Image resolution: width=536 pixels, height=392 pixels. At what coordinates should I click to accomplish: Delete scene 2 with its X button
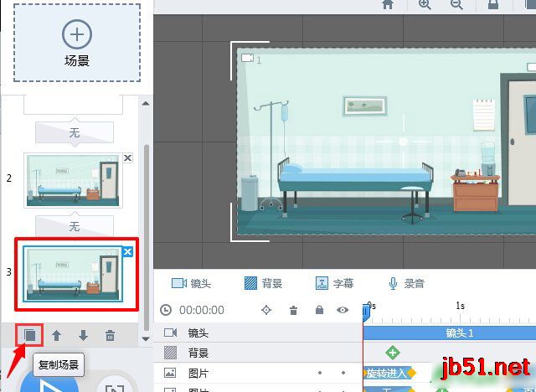pyautogui.click(x=127, y=158)
